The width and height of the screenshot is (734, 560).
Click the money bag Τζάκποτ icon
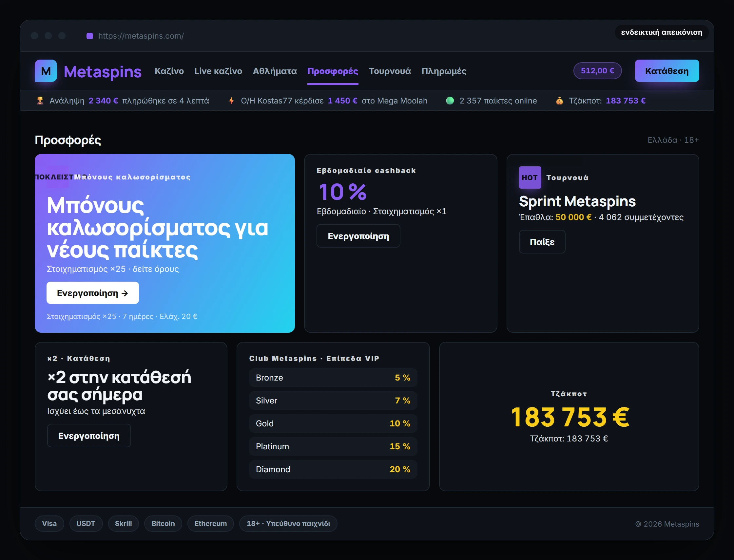tap(559, 101)
